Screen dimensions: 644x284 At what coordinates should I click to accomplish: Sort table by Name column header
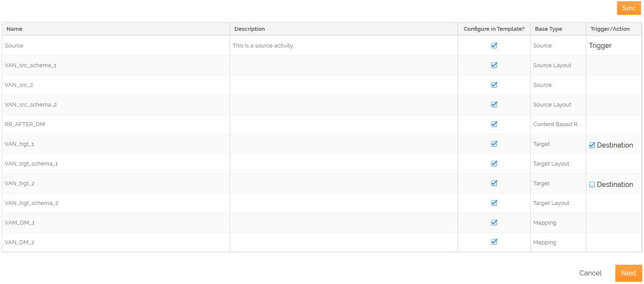tap(15, 29)
